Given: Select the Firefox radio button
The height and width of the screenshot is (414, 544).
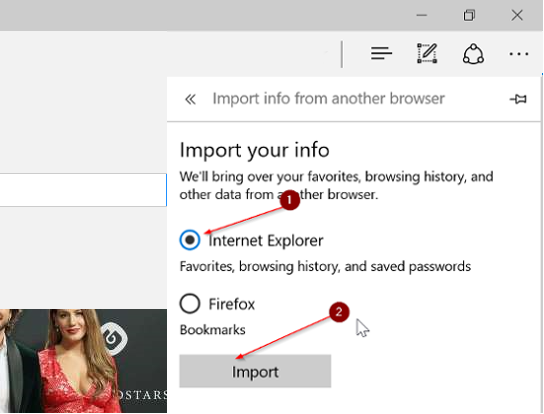Looking at the screenshot, I should 190,304.
